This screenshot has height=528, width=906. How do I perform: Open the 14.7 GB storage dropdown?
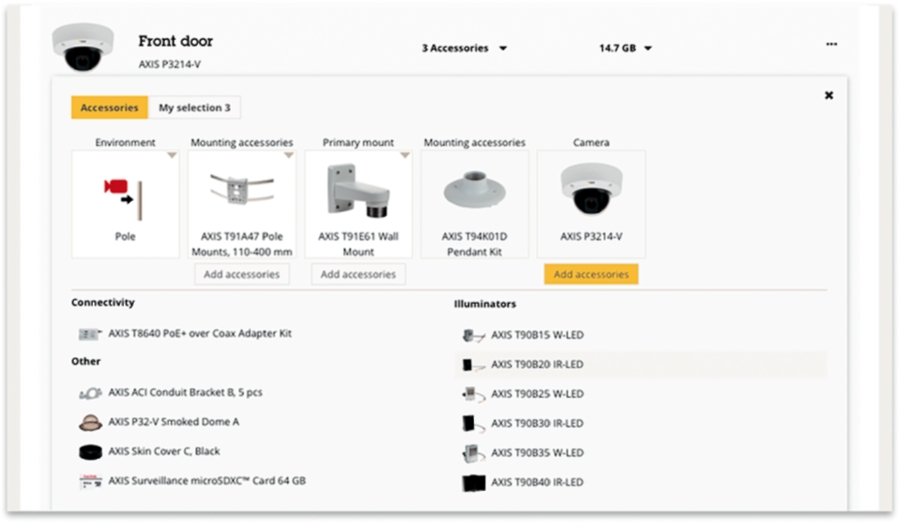click(x=625, y=48)
